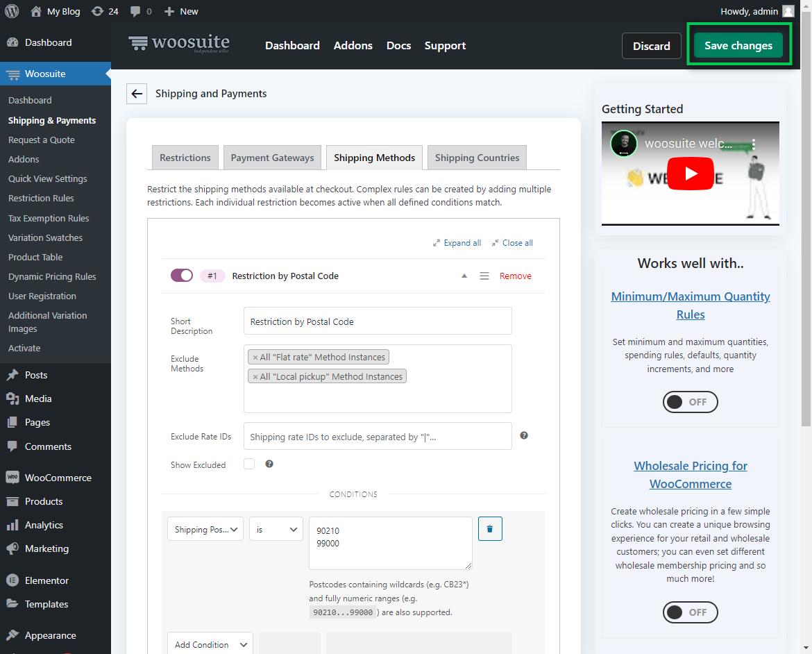Click the woosuite logo
The width and height of the screenshot is (812, 654).
[179, 44]
